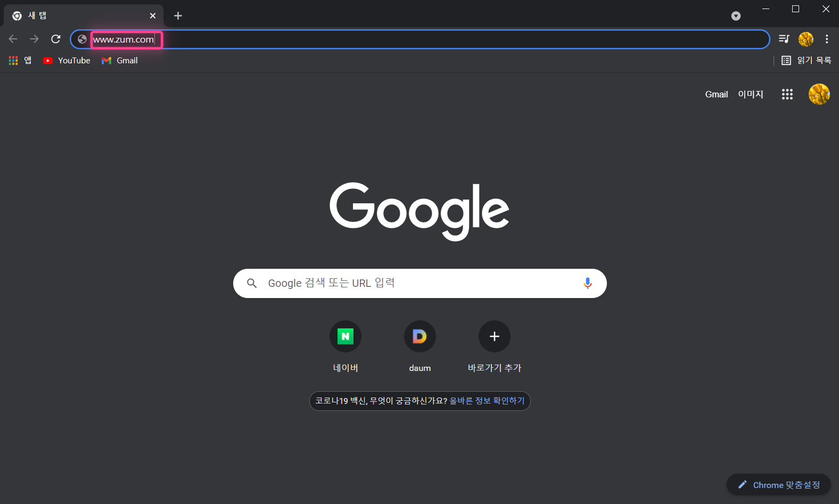Open the Google account avatar on page
The width and height of the screenshot is (839, 504).
(x=819, y=94)
